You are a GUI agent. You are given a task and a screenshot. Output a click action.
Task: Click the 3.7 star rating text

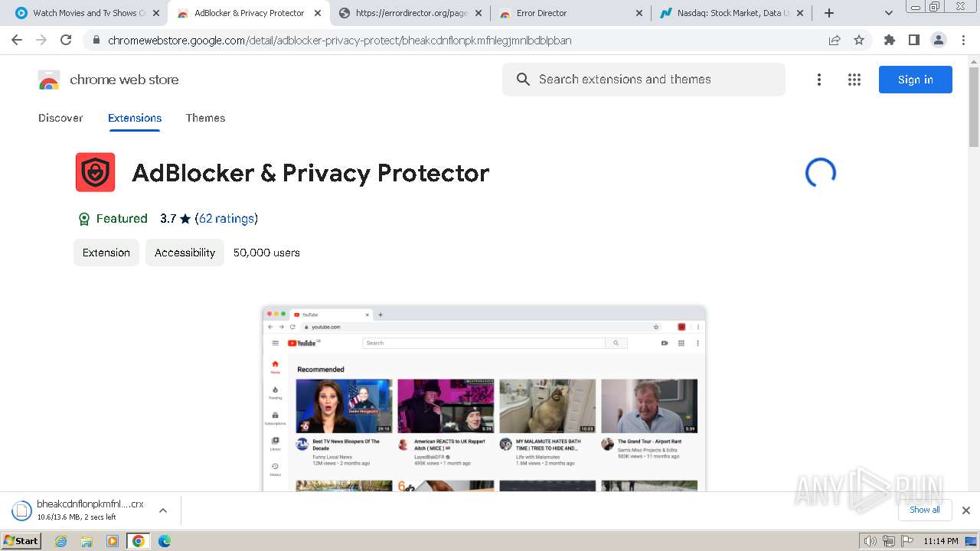pos(175,219)
